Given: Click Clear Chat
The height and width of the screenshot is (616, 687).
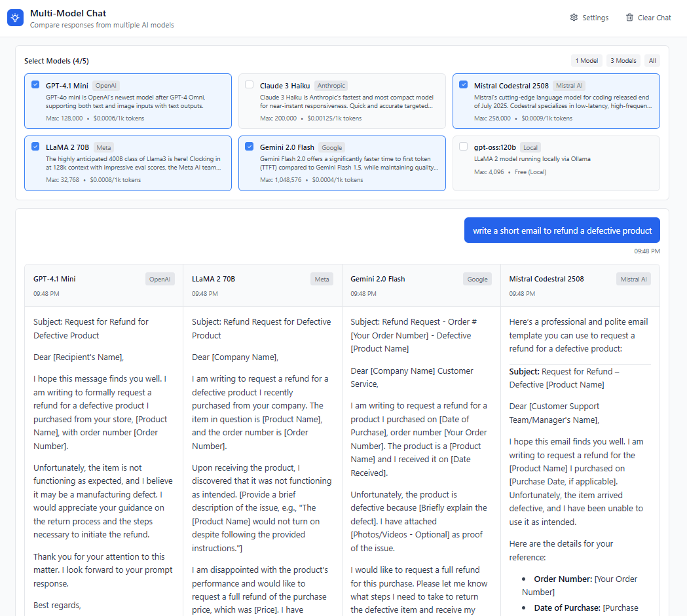Looking at the screenshot, I should [648, 18].
